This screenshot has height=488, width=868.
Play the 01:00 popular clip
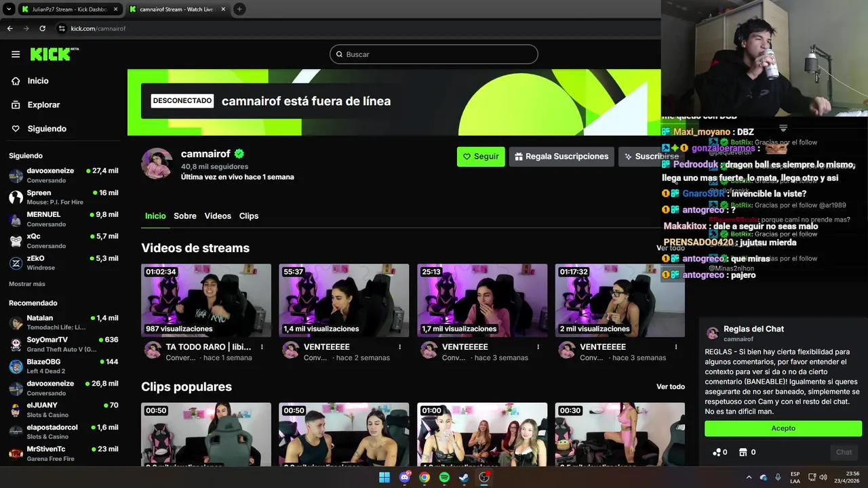pyautogui.click(x=482, y=434)
